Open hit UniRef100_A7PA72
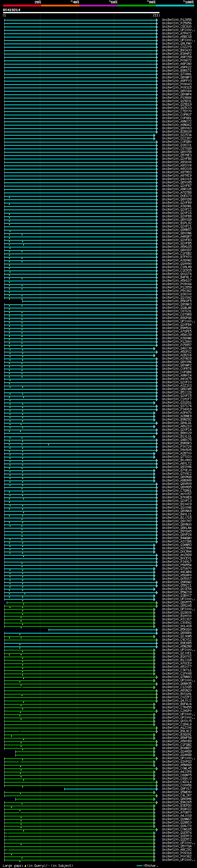Image resolution: width=197 pixels, height=868 pixels. click(177, 33)
